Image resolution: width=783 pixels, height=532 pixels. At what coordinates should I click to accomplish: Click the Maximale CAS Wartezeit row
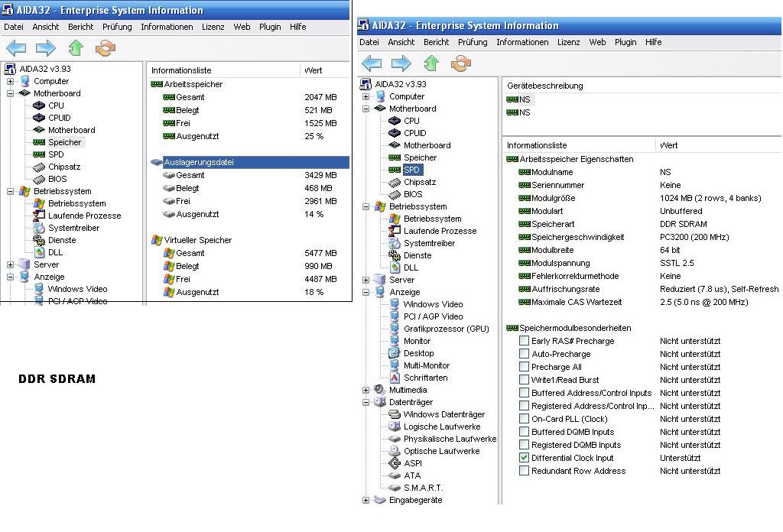(x=642, y=302)
